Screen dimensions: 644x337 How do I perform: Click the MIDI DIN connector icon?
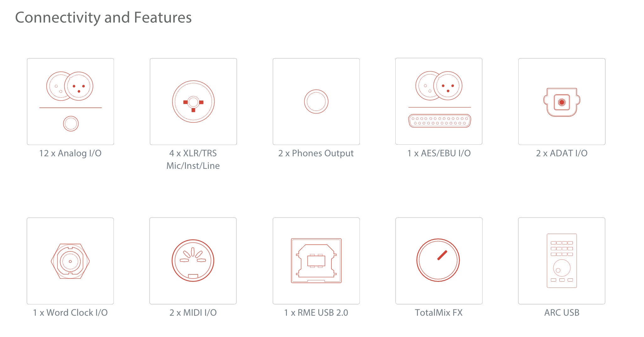pyautogui.click(x=193, y=261)
